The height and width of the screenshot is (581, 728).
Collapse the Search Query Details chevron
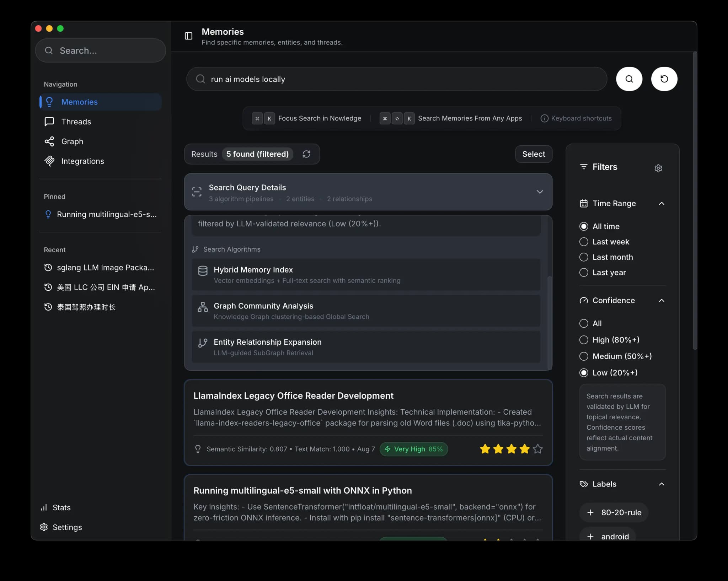point(539,192)
